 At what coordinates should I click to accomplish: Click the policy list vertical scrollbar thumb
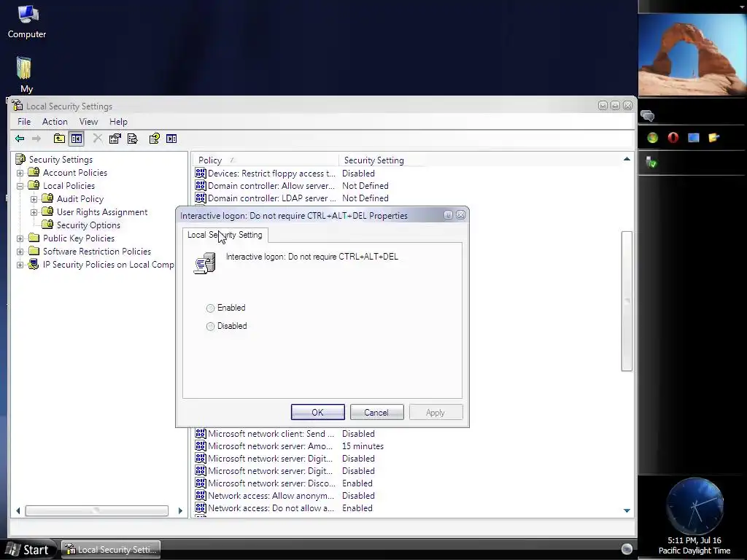[x=627, y=301]
